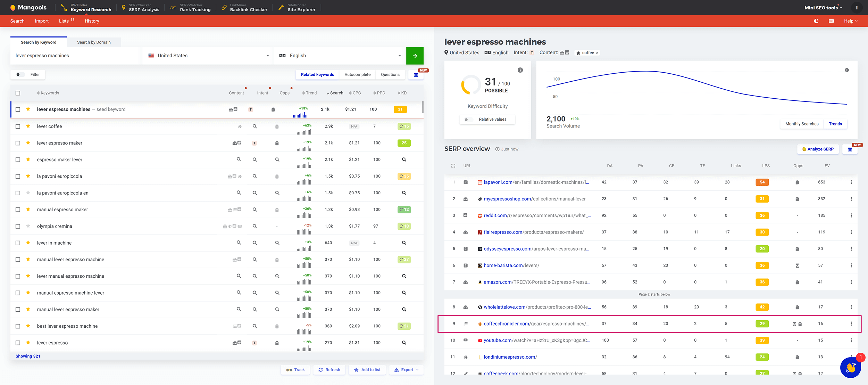Open History menu item
This screenshot has width=868, height=385.
(92, 21)
